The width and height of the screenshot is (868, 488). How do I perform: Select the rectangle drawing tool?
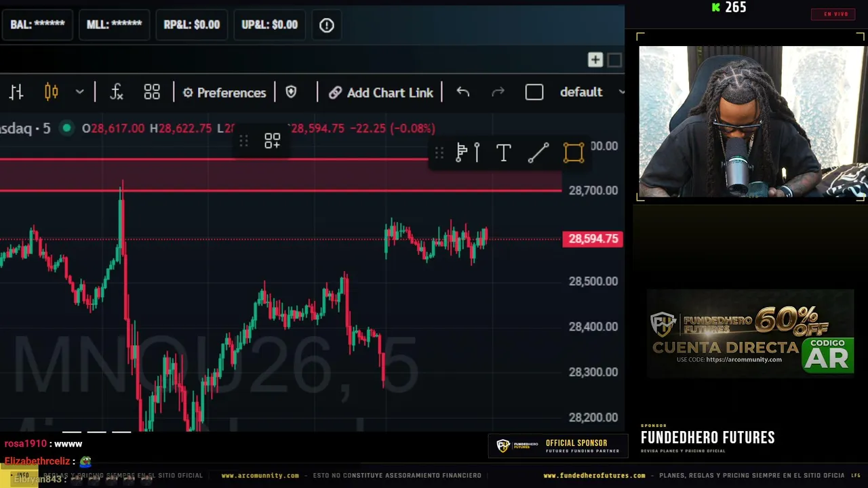[574, 153]
